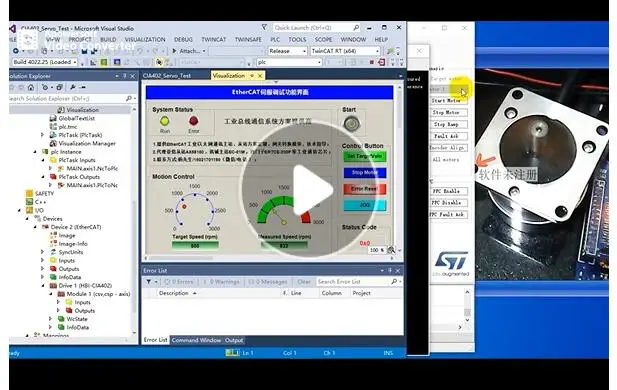Click the PLC logout icon in toolbar
This screenshot has height=390, width=617.
pos(381,62)
